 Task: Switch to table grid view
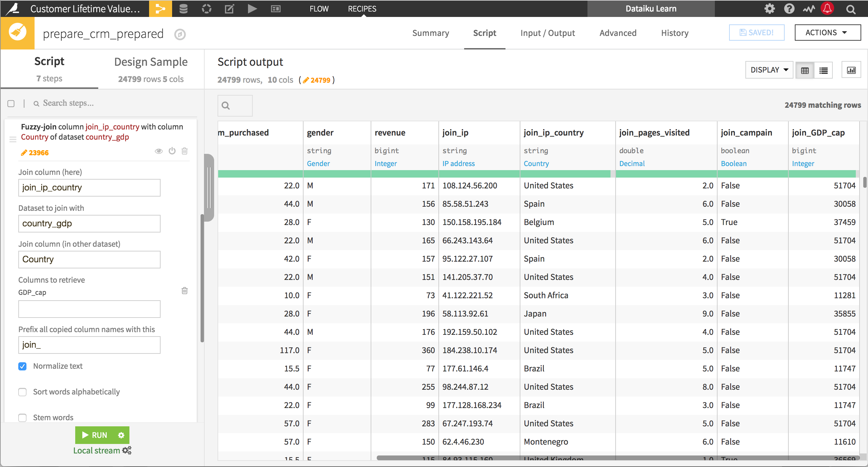pyautogui.click(x=805, y=70)
